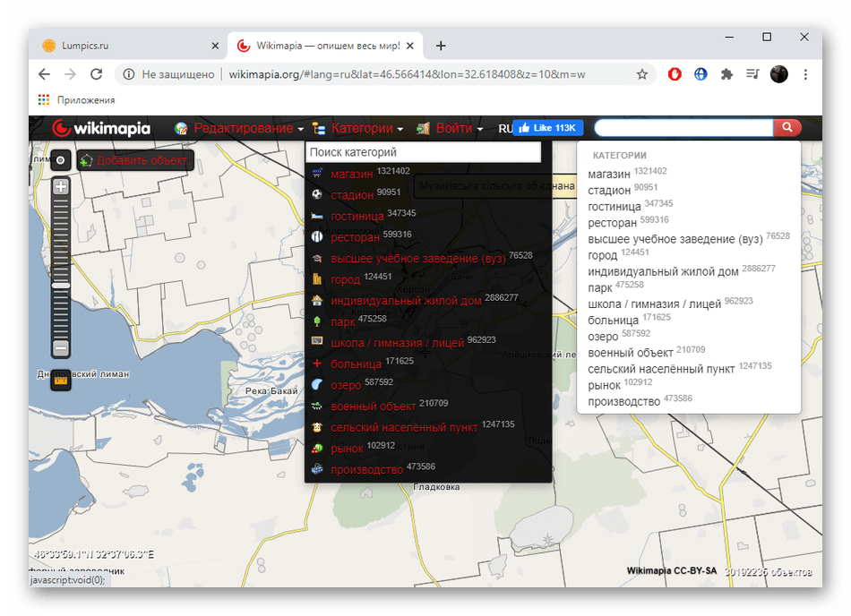This screenshot has width=851, height=616.
Task: Click the Wikimapia logo
Action: (101, 129)
